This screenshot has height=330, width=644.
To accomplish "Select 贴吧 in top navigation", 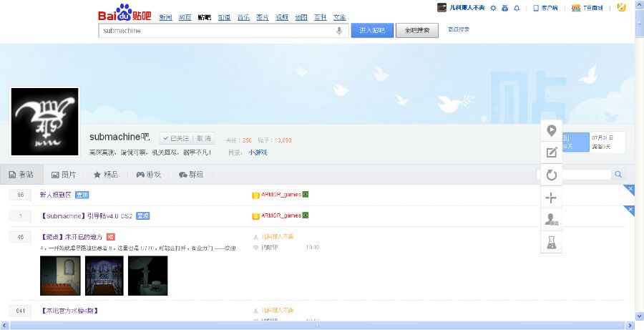I will point(204,17).
